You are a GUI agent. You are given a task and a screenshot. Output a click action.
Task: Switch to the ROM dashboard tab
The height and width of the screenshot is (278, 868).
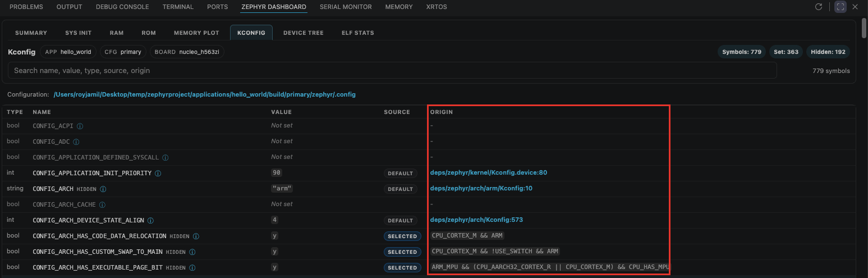[x=149, y=33]
